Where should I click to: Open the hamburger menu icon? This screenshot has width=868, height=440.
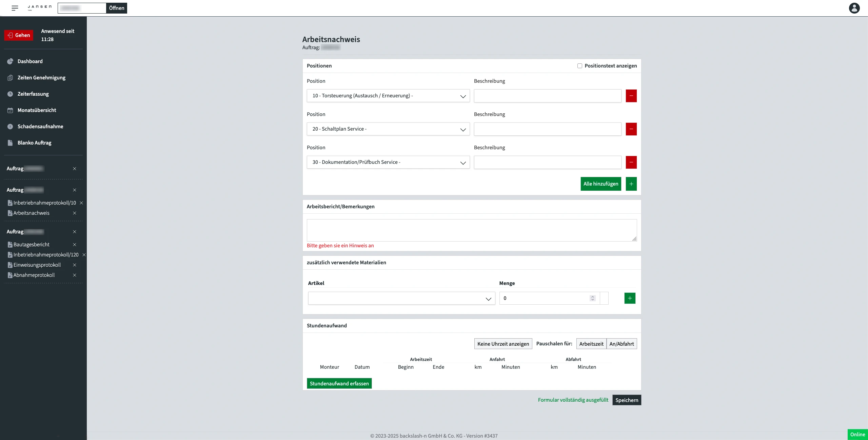(x=15, y=8)
